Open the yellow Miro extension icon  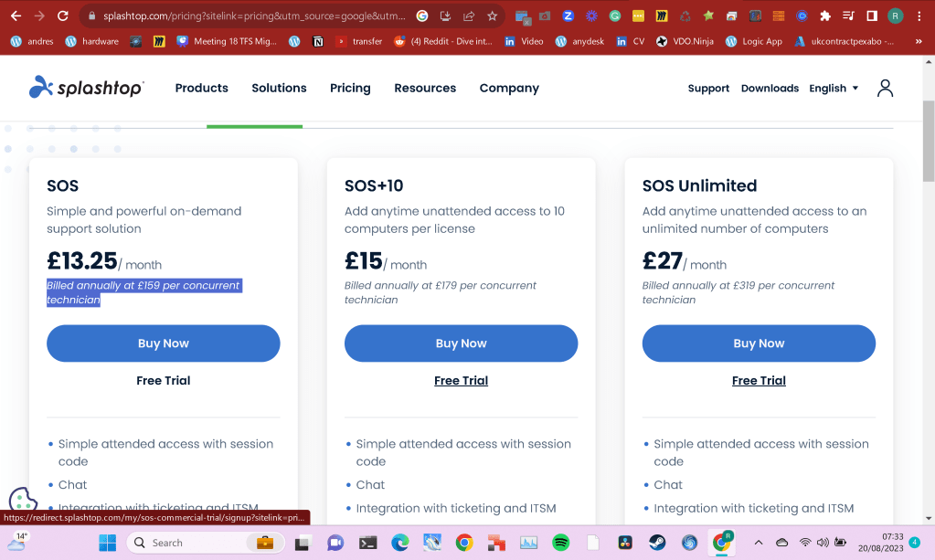[x=662, y=16]
